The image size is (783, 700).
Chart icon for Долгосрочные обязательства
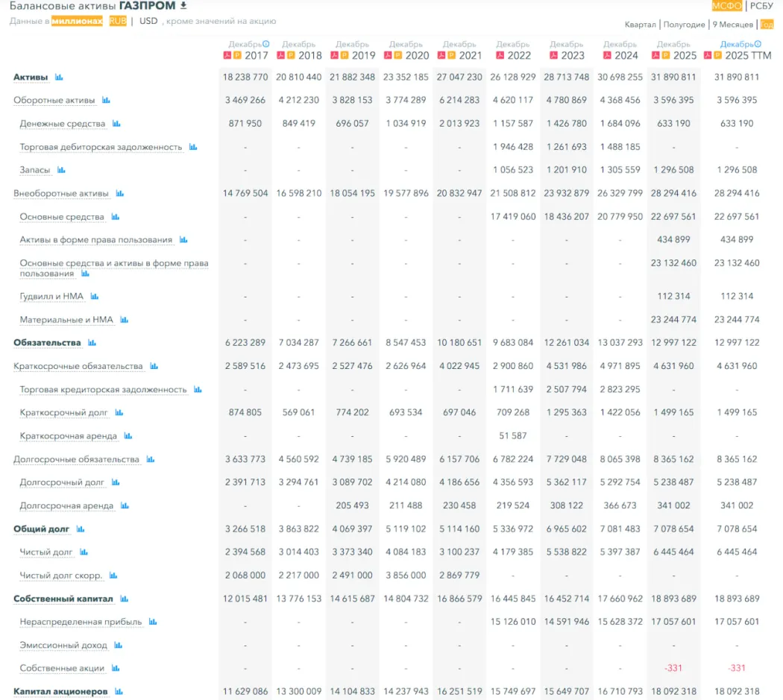pyautogui.click(x=151, y=459)
